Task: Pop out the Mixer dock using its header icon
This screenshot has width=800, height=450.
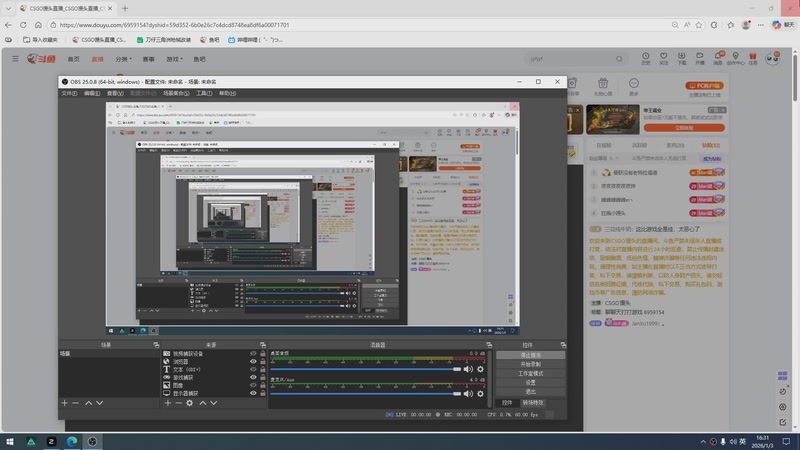Action: pyautogui.click(x=489, y=345)
